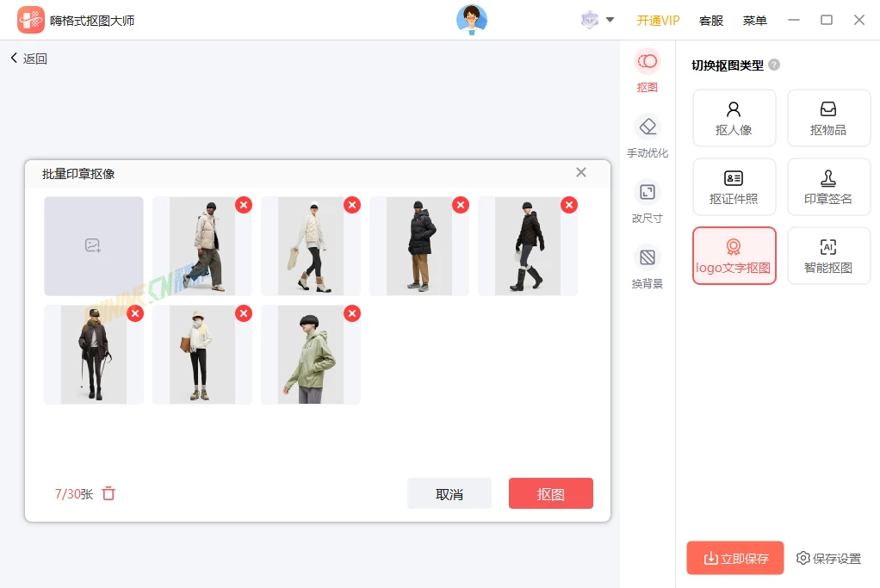880x588 pixels.
Task: Open 保存设置 save settings
Action: pyautogui.click(x=828, y=558)
